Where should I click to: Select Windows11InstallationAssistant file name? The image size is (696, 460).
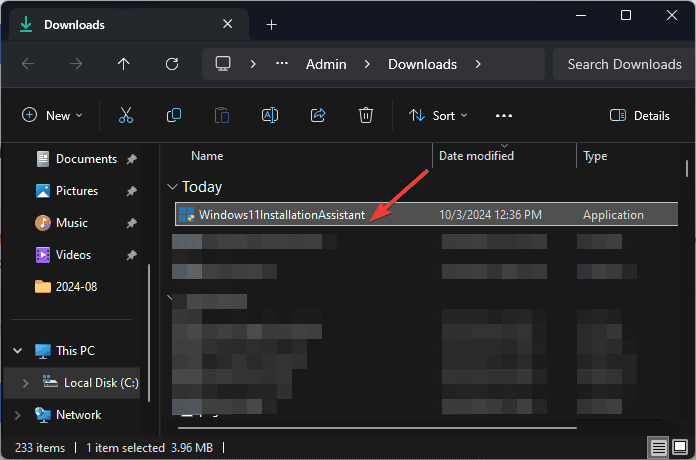pos(282,215)
